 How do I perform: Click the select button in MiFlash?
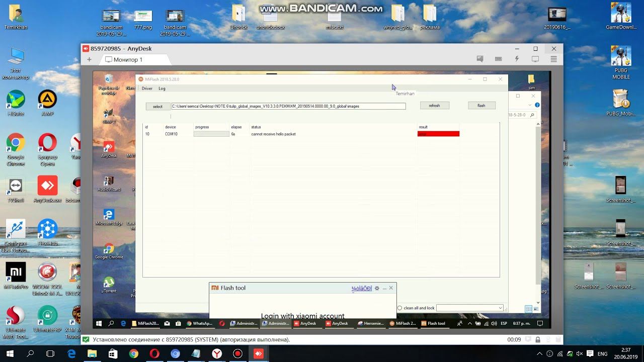tap(158, 107)
